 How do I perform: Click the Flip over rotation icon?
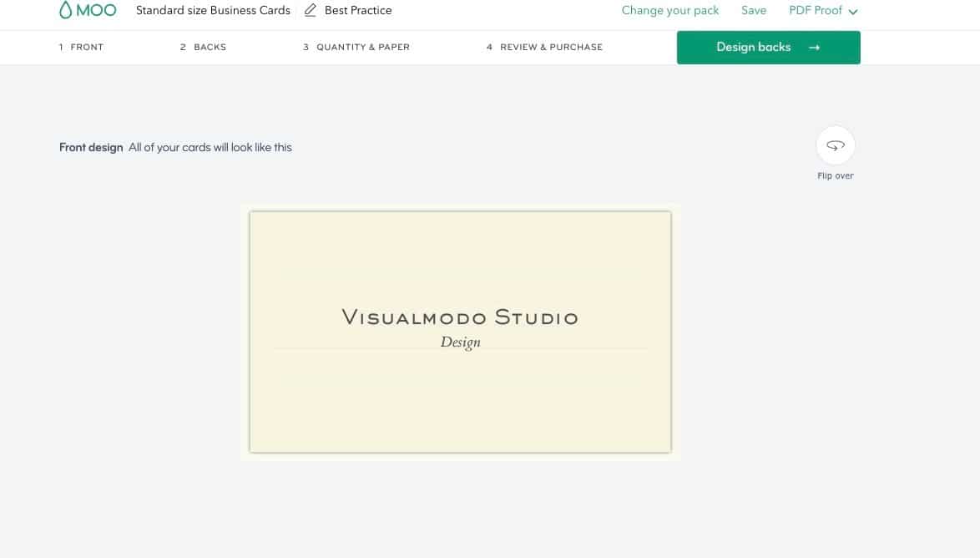click(836, 145)
